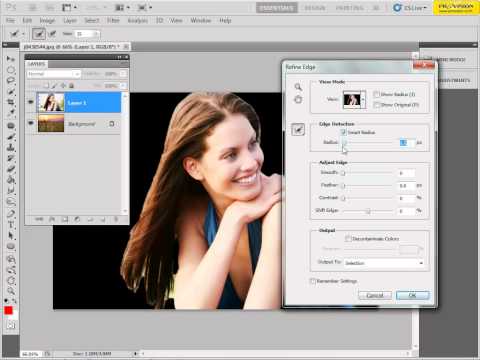Open the View mode thumbnail dropdown

(x=354, y=99)
